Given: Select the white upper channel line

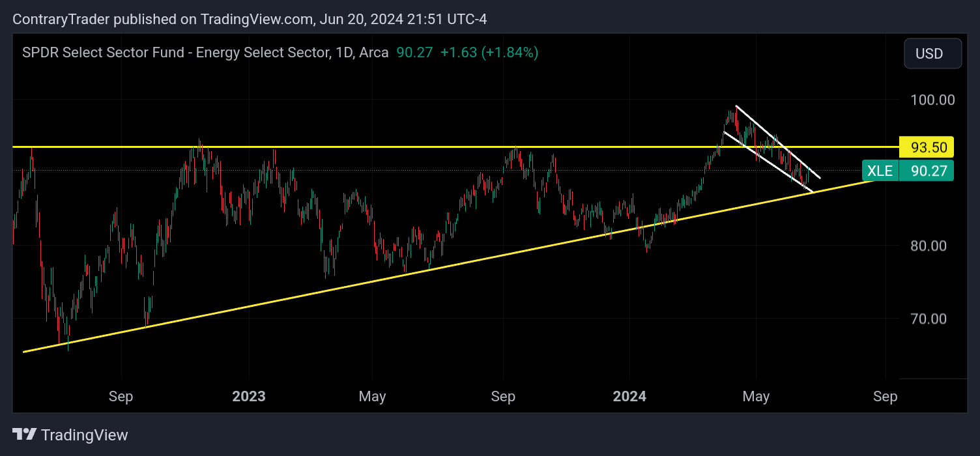Looking at the screenshot, I should [x=778, y=141].
